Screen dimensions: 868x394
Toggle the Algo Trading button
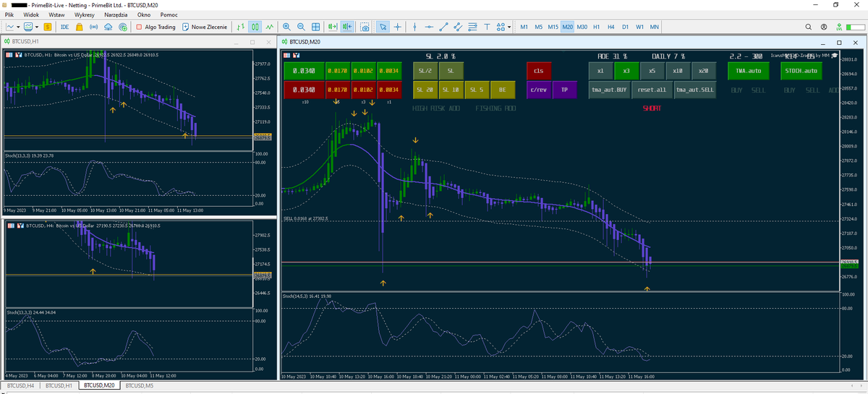(x=156, y=27)
